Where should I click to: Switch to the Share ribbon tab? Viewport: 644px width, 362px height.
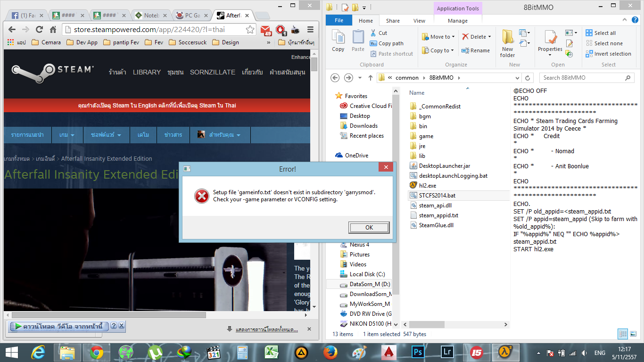click(393, 21)
